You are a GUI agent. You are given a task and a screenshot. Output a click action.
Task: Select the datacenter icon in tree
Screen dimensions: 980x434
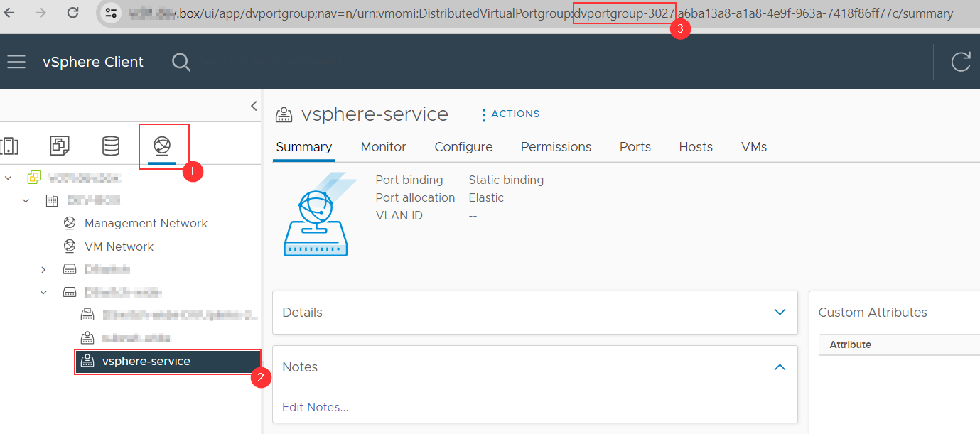[52, 200]
